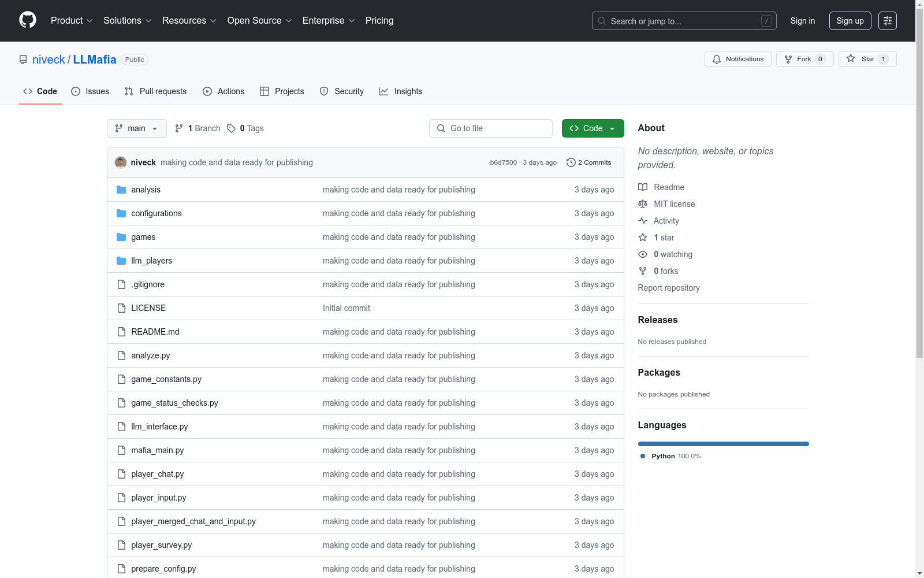The image size is (924, 578).
Task: Click the appearance settings icon button
Action: [888, 21]
